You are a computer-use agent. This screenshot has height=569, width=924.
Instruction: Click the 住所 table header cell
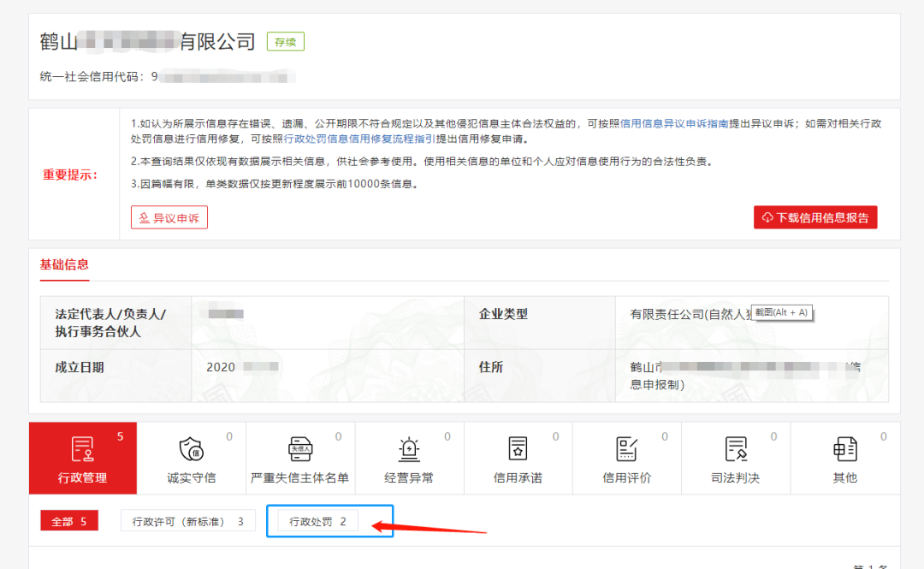pyautogui.click(x=540, y=376)
